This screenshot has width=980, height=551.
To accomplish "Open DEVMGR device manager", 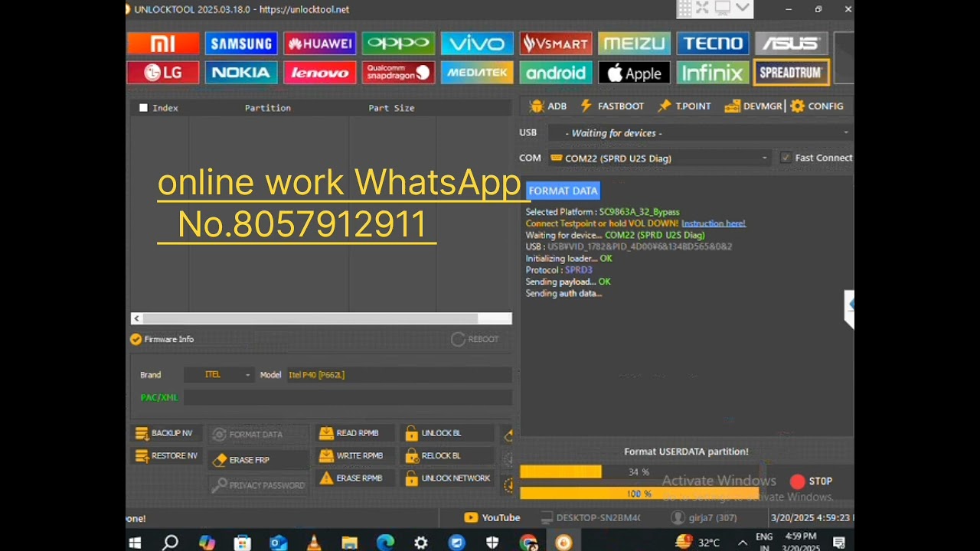I will pyautogui.click(x=753, y=106).
